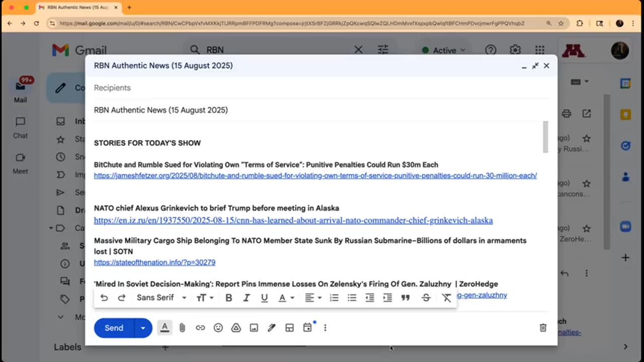
Task: Open the en.iz.ru Grinkevich story link
Action: 293,220
